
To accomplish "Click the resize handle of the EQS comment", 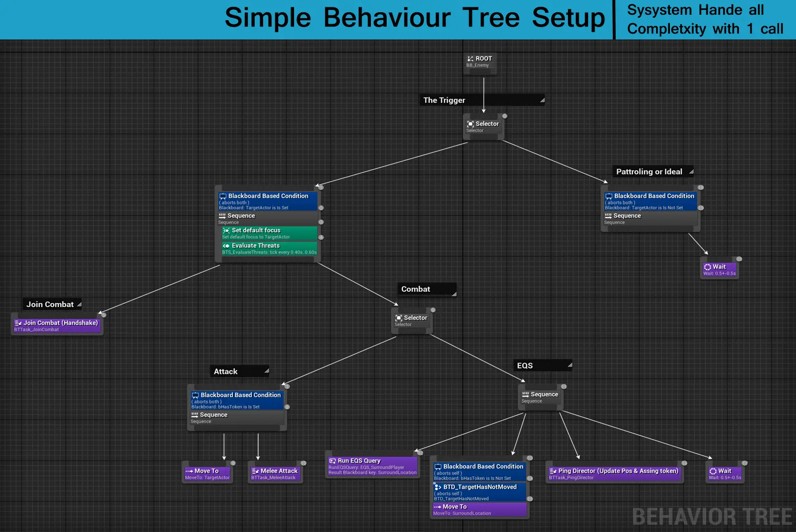I will [570, 365].
